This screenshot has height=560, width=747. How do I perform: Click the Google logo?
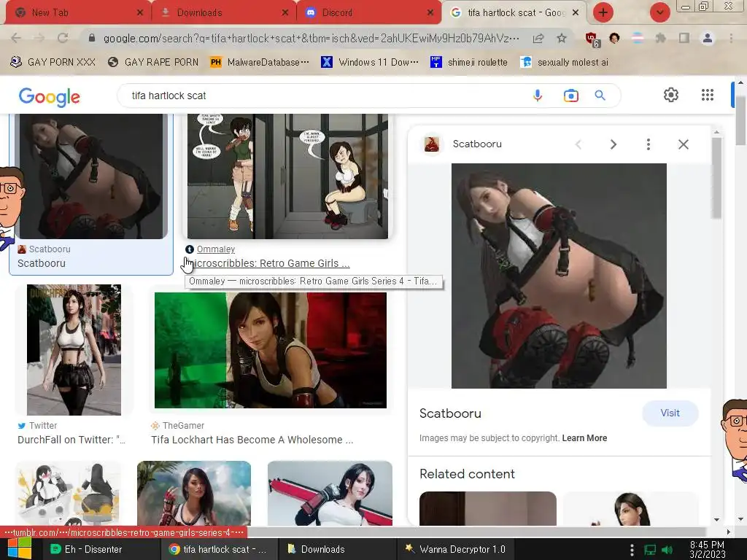[49, 97]
